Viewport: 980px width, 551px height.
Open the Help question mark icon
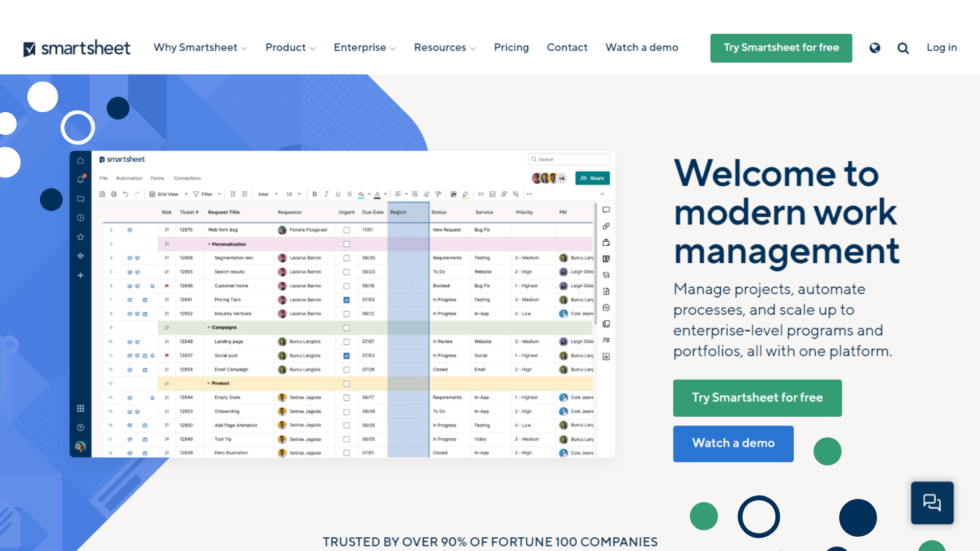(x=81, y=428)
